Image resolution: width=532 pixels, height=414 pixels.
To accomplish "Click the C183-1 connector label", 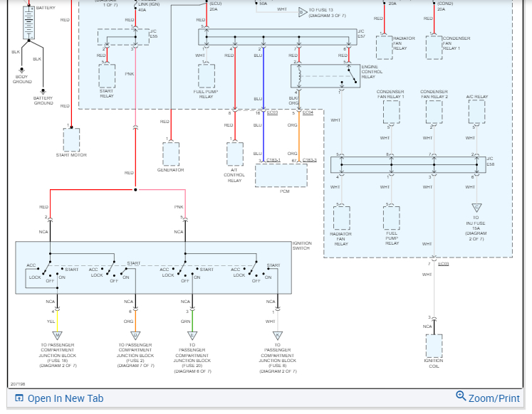I will (273, 160).
